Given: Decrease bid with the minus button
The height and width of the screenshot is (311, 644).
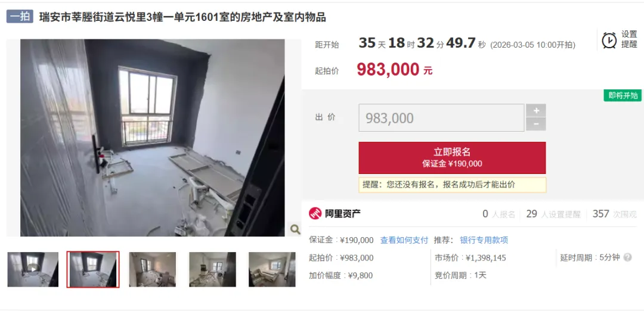Looking at the screenshot, I should (x=535, y=124).
